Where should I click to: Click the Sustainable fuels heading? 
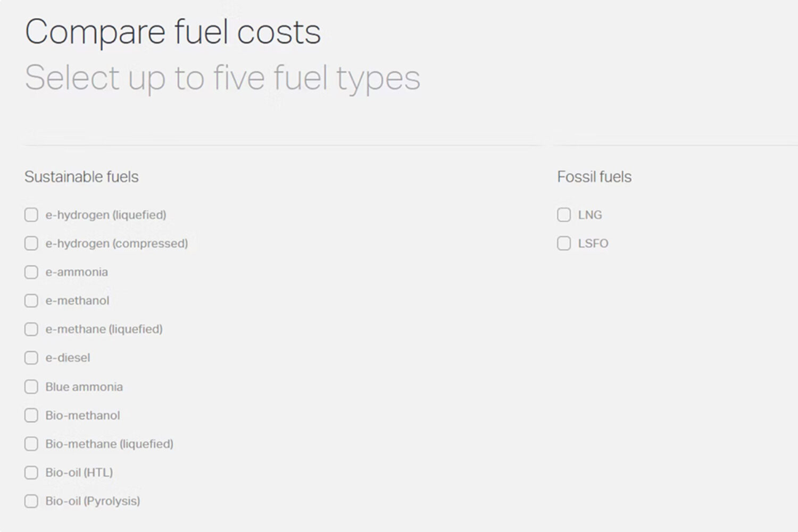point(81,177)
